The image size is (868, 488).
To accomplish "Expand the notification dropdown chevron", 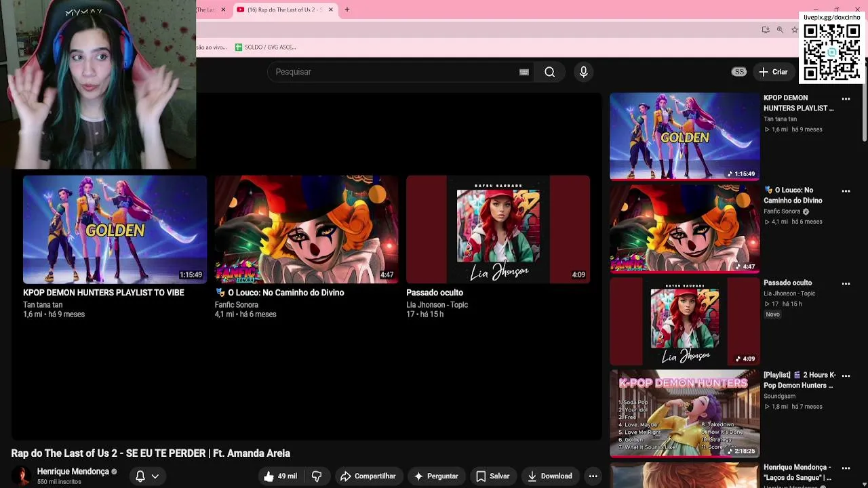I will 155,476.
